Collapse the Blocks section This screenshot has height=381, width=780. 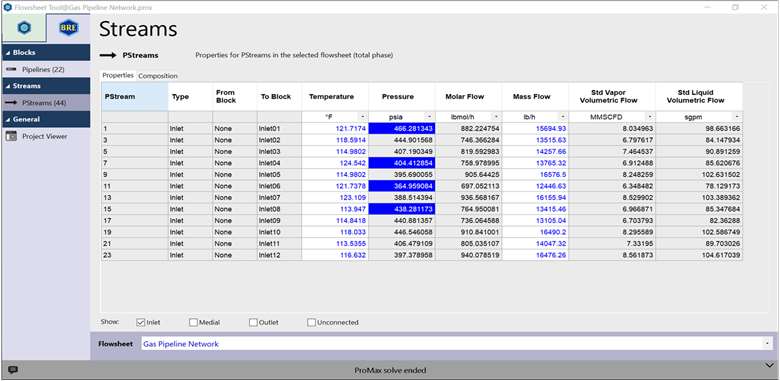[x=8, y=53]
